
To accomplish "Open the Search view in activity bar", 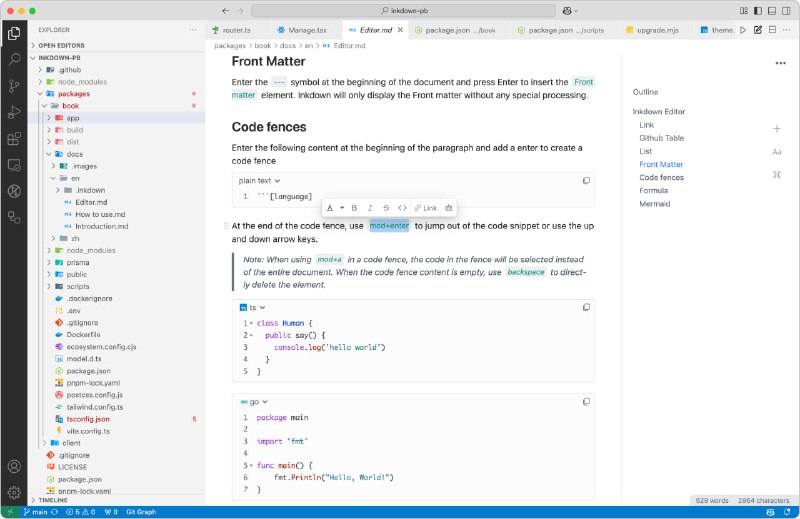I will tap(14, 60).
